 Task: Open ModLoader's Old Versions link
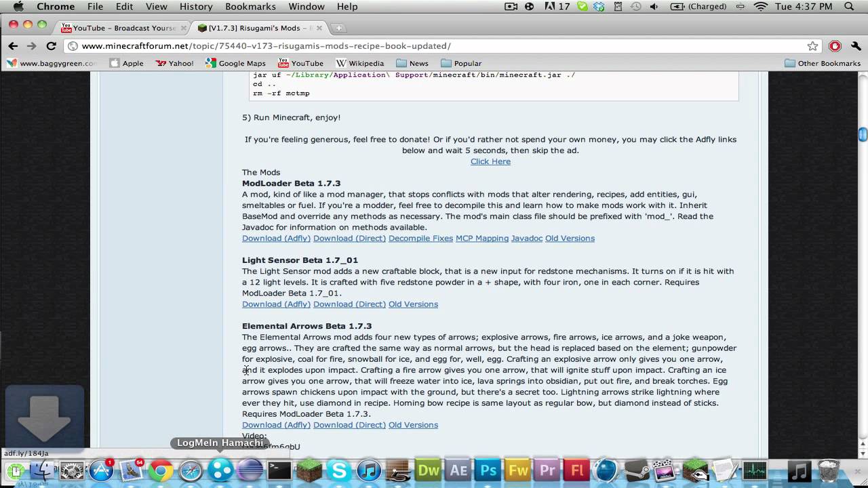coord(570,239)
